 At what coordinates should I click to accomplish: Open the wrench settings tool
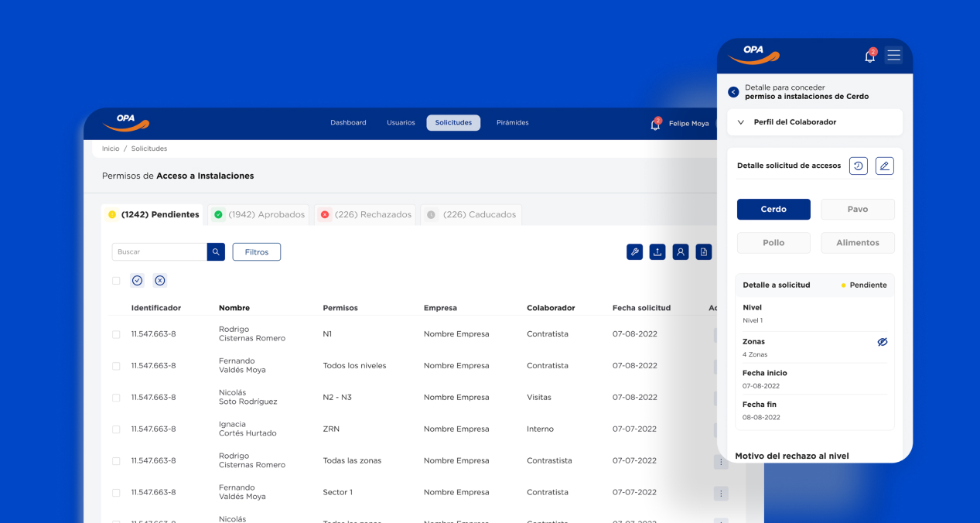[634, 252]
